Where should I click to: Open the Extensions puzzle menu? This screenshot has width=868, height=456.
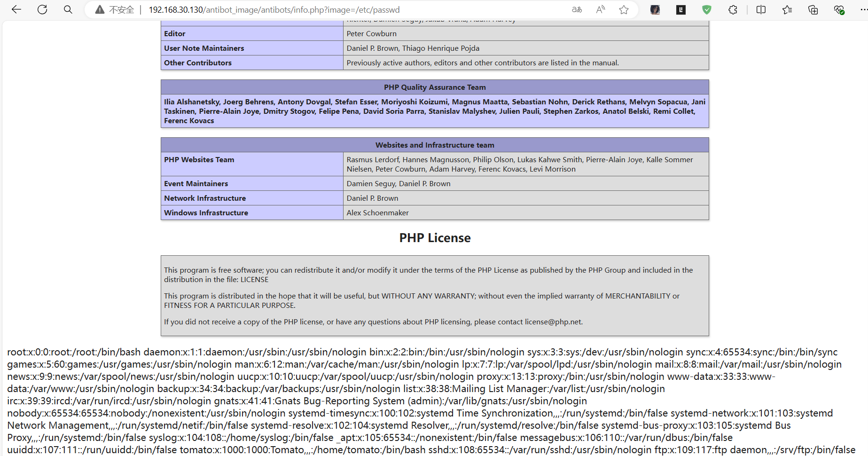click(733, 9)
